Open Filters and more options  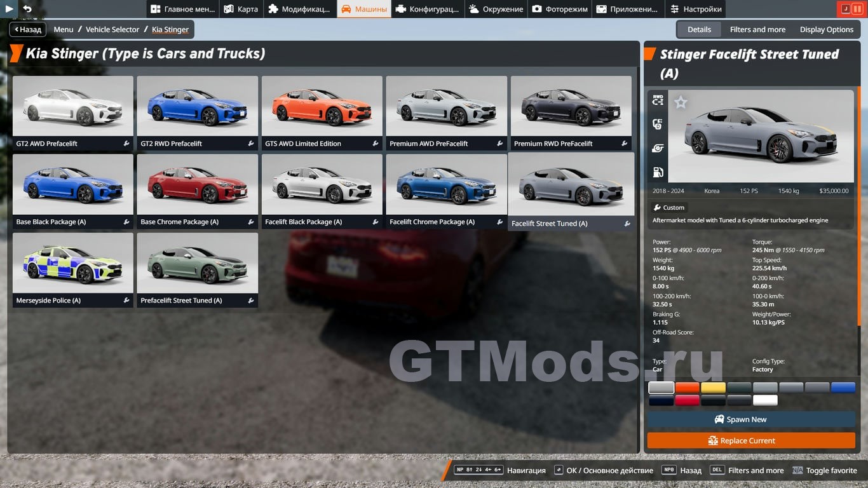[x=757, y=29]
